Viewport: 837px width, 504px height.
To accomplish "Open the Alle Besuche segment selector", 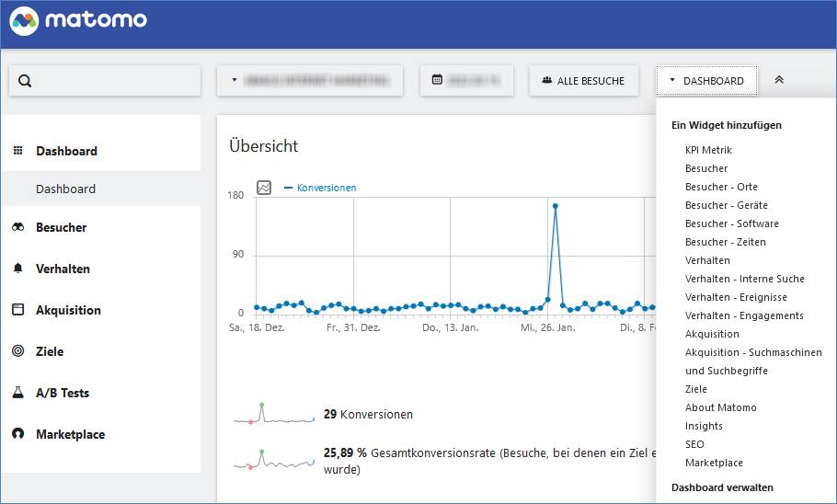I will (583, 81).
